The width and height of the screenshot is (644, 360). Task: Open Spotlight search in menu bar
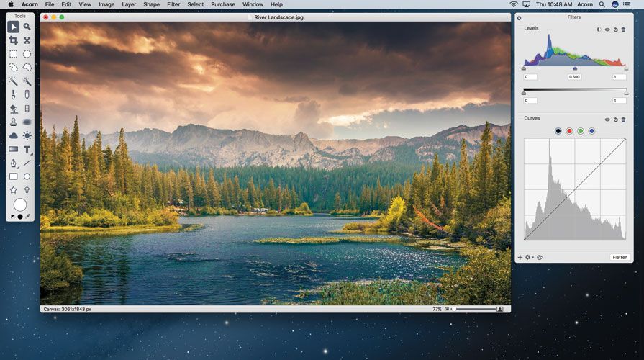[602, 4]
